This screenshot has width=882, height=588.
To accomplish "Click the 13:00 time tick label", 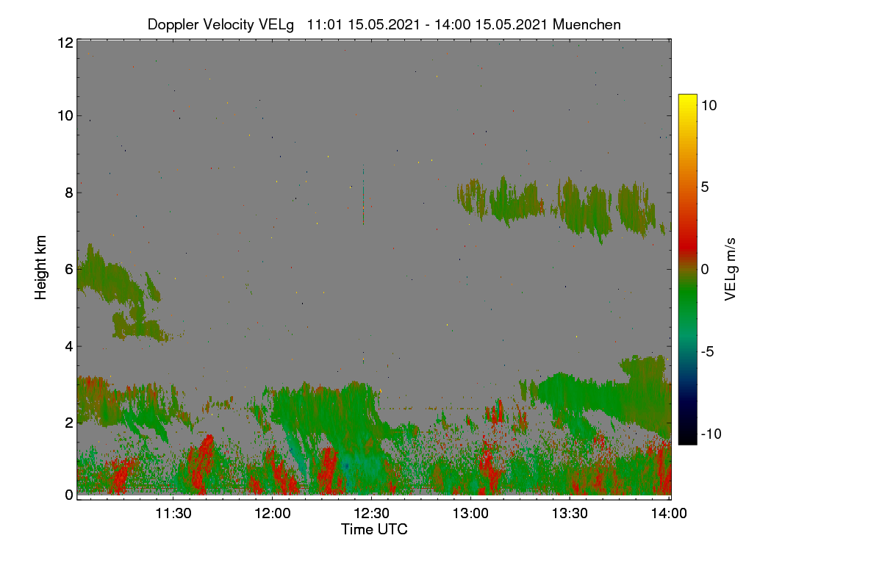I will click(471, 514).
